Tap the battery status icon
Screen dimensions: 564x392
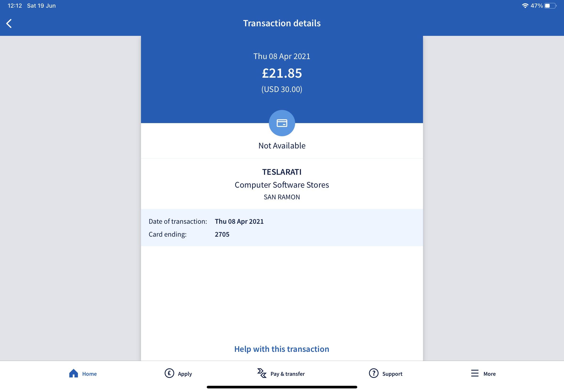pyautogui.click(x=550, y=6)
